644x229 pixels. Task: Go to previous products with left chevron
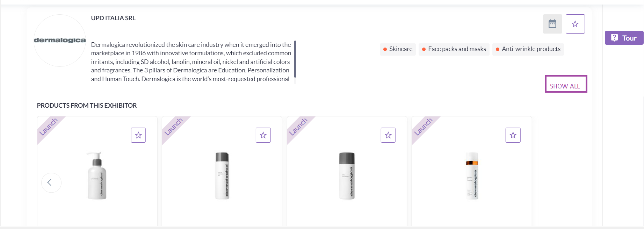pos(51,183)
